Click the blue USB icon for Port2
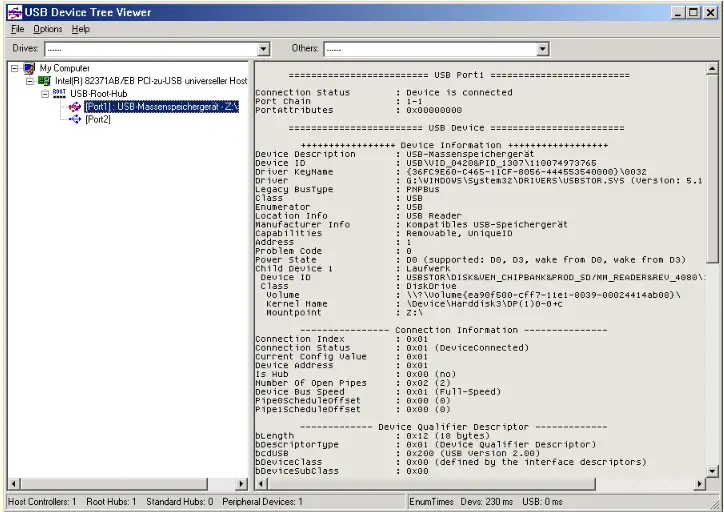The image size is (724, 512). click(x=74, y=120)
